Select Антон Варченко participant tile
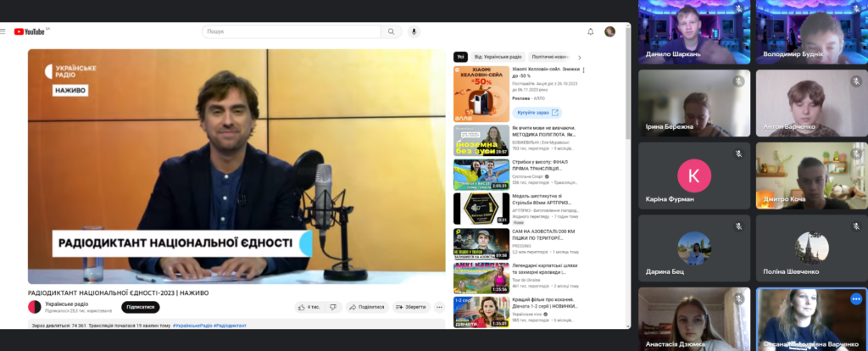 point(811,103)
